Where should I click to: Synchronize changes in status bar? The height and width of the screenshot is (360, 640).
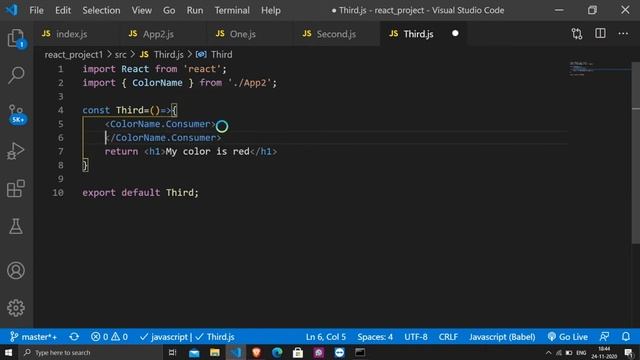(74, 337)
